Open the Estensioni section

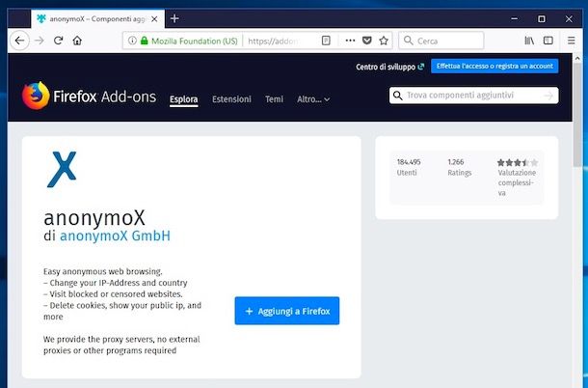coord(231,99)
